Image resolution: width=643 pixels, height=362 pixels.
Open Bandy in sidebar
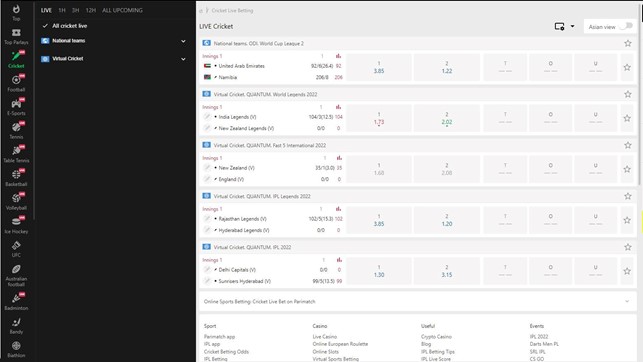[16, 326]
